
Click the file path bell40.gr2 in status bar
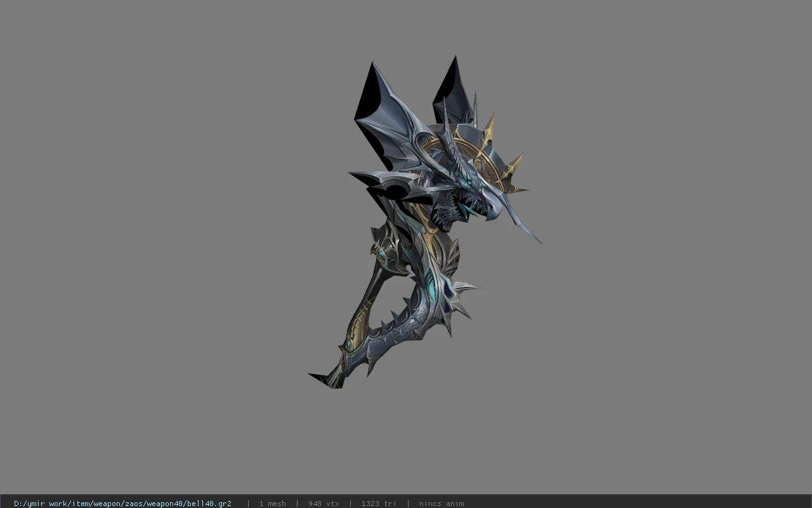pos(122,504)
